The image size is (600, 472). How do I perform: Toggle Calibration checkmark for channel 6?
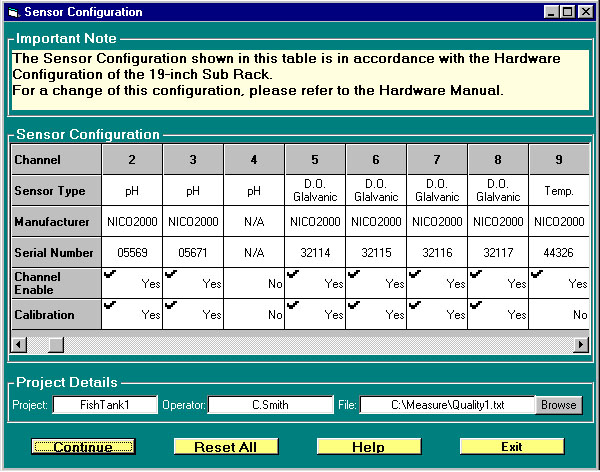354,305
